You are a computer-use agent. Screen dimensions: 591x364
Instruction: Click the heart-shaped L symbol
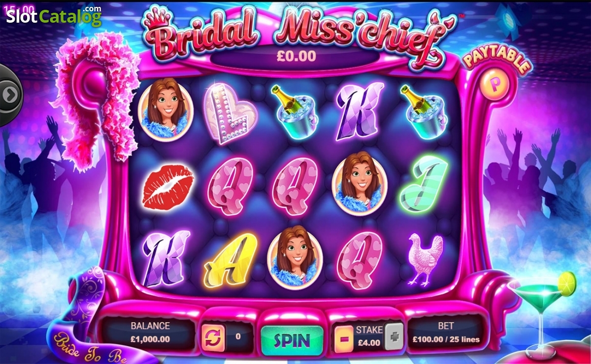coord(230,112)
